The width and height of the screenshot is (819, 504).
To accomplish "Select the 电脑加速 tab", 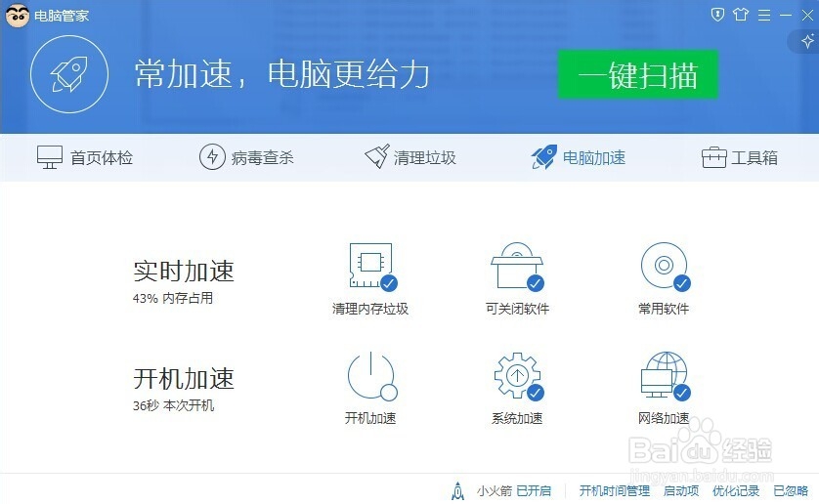I will pyautogui.click(x=579, y=157).
